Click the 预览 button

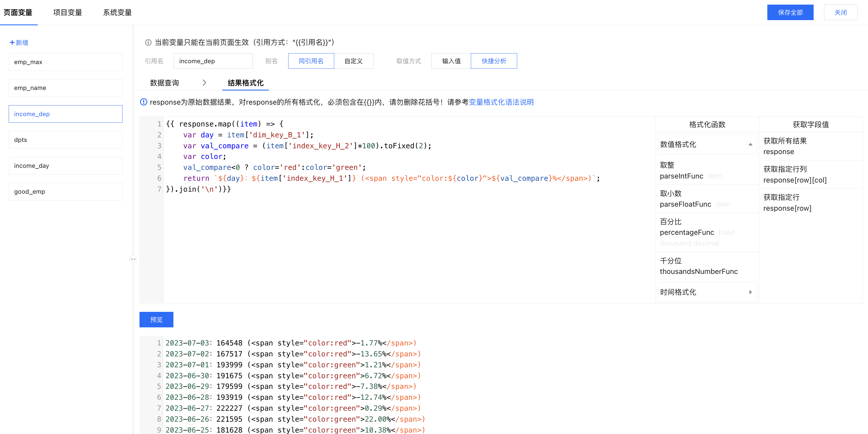click(156, 319)
